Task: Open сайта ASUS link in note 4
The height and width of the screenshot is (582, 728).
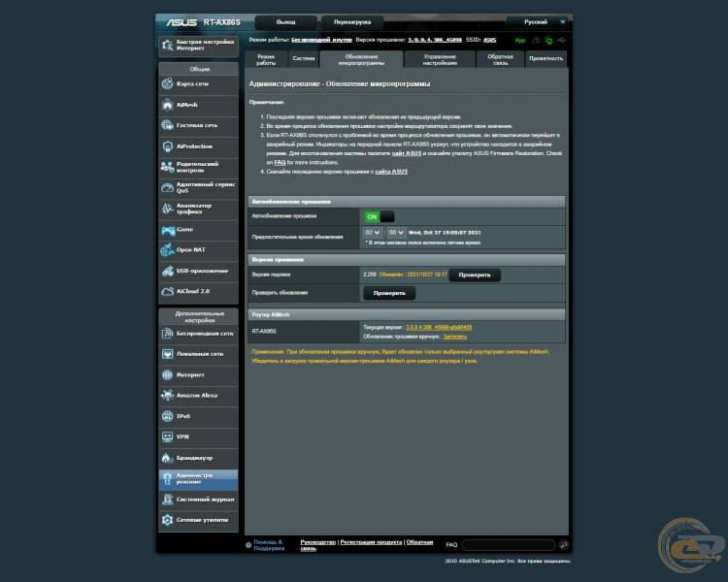Action: pos(391,172)
